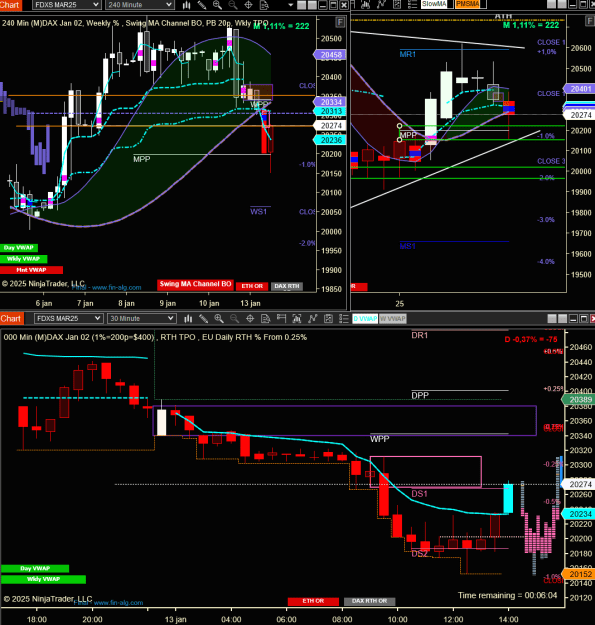The height and width of the screenshot is (625, 595).
Task: Open 30 Minute interval dropdown
Action: point(141,318)
